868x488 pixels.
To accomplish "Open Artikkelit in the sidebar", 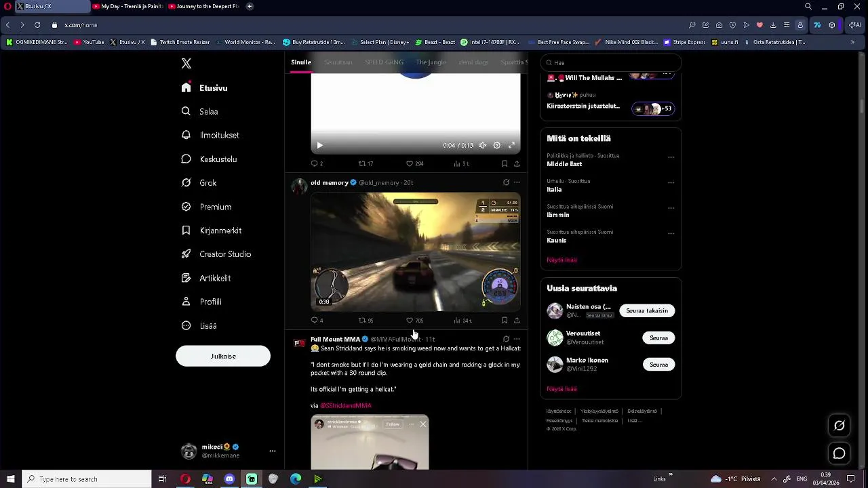I will click(x=206, y=278).
